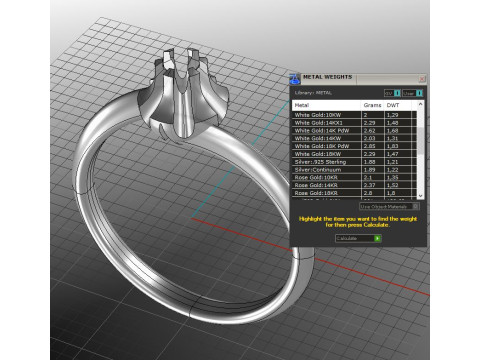The image size is (480, 360).
Task: Click the 2.62 grams cell
Action: point(373,131)
